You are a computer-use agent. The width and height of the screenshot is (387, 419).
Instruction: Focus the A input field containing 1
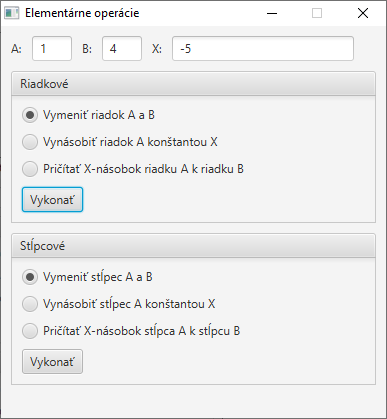[52, 49]
